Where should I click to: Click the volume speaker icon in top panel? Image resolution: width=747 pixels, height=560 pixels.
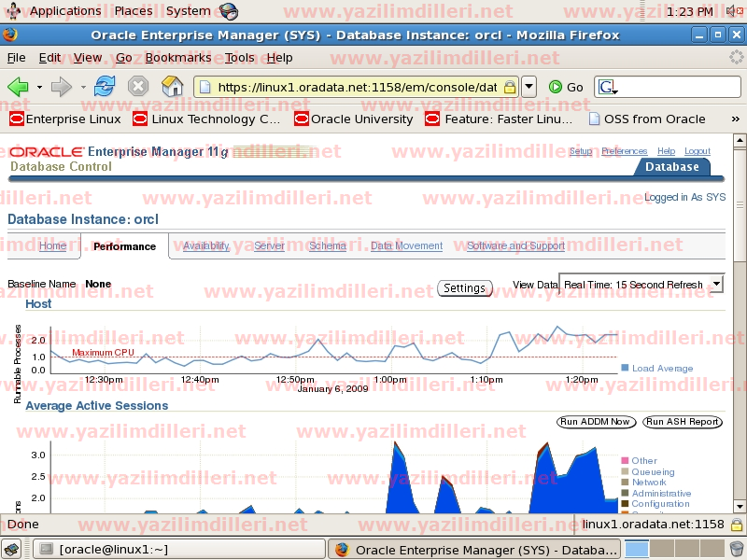click(x=730, y=11)
